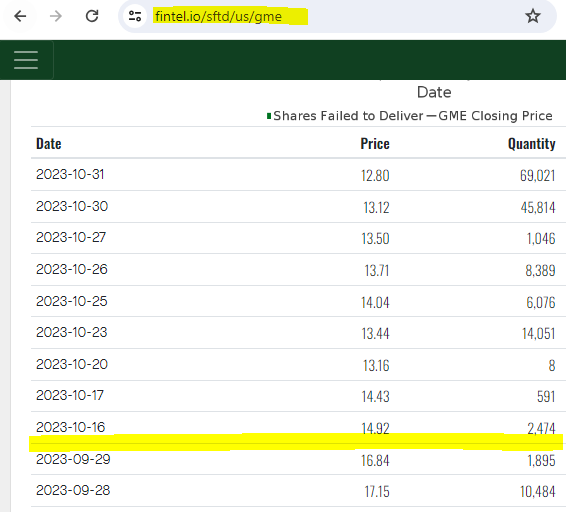Sort table by the Price column header

click(x=375, y=144)
